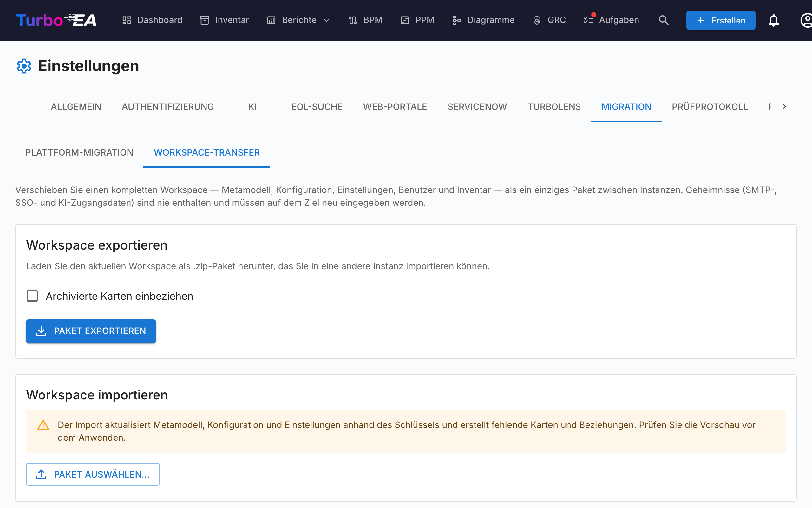Open the BPM section
The width and height of the screenshot is (812, 508).
[x=365, y=20]
